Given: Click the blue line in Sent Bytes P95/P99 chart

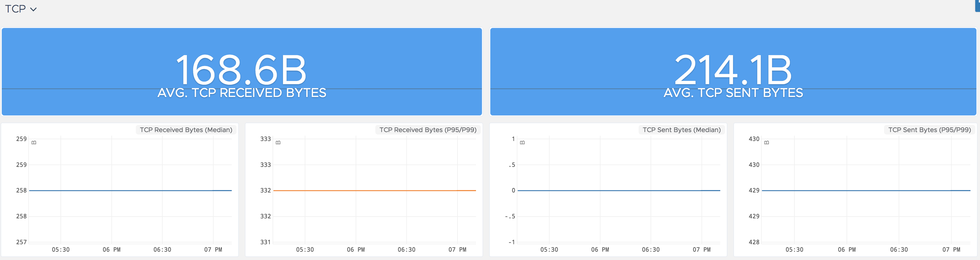Looking at the screenshot, I should [866, 190].
